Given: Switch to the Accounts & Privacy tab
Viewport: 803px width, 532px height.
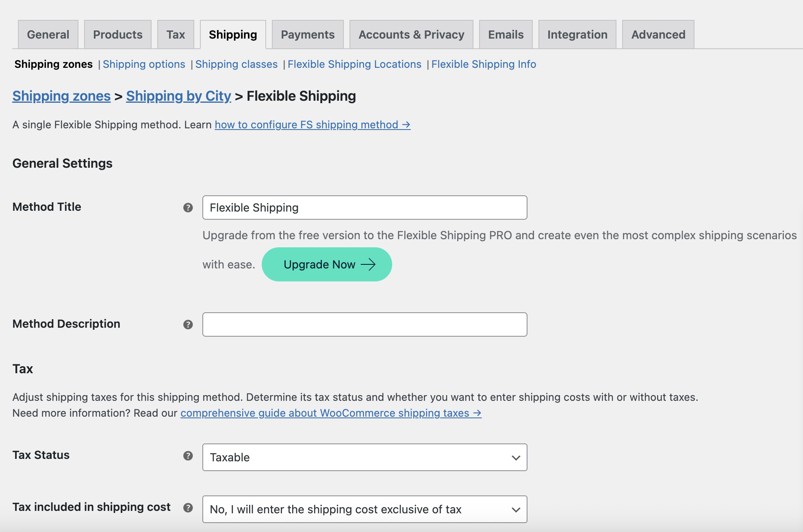Looking at the screenshot, I should tap(411, 34).
